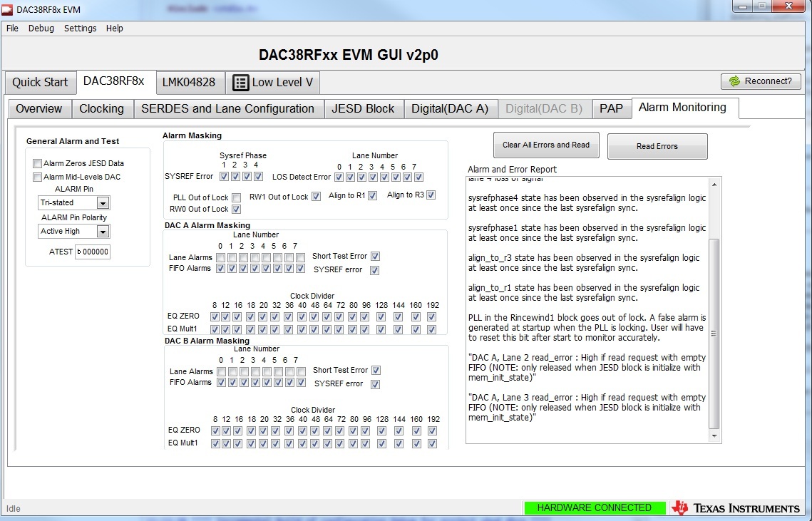Toggle DAC B SYSREF error checkbox
This screenshot has width=812, height=521.
[x=376, y=384]
